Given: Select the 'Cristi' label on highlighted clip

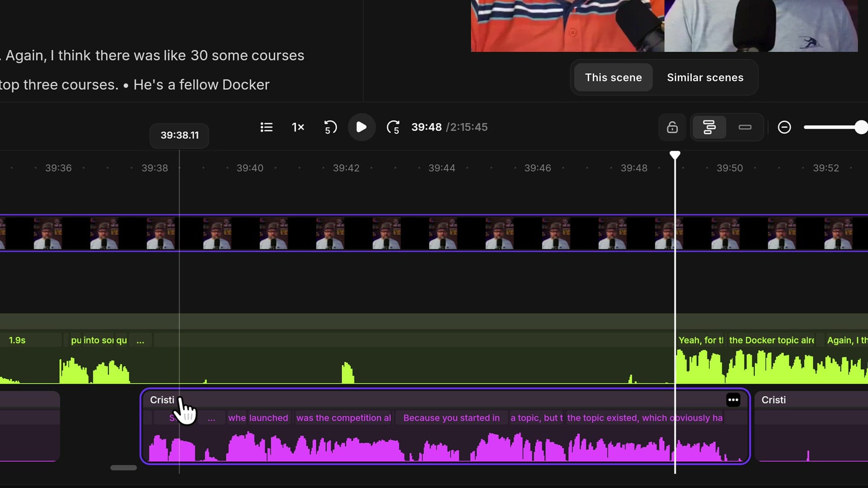Looking at the screenshot, I should coord(162,400).
